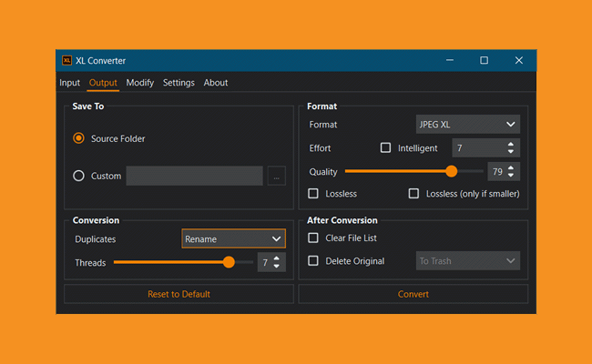The image size is (592, 364).
Task: Click the Reset to Default button
Action: tap(179, 294)
